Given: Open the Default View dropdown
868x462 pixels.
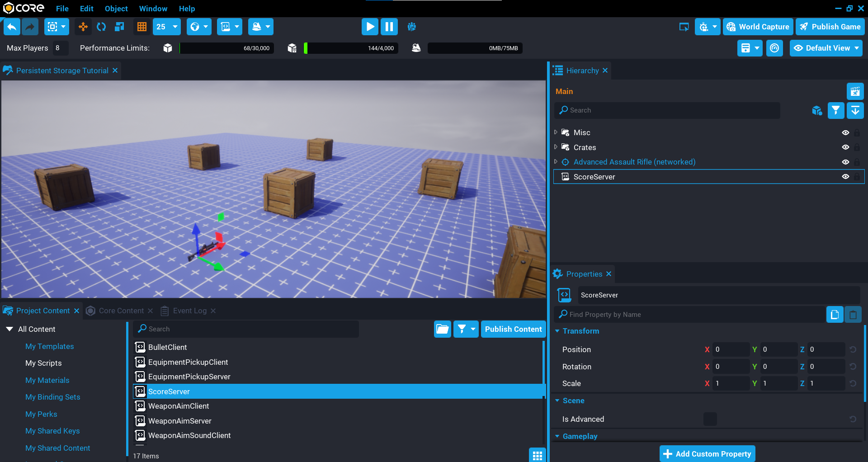Looking at the screenshot, I should pos(826,48).
